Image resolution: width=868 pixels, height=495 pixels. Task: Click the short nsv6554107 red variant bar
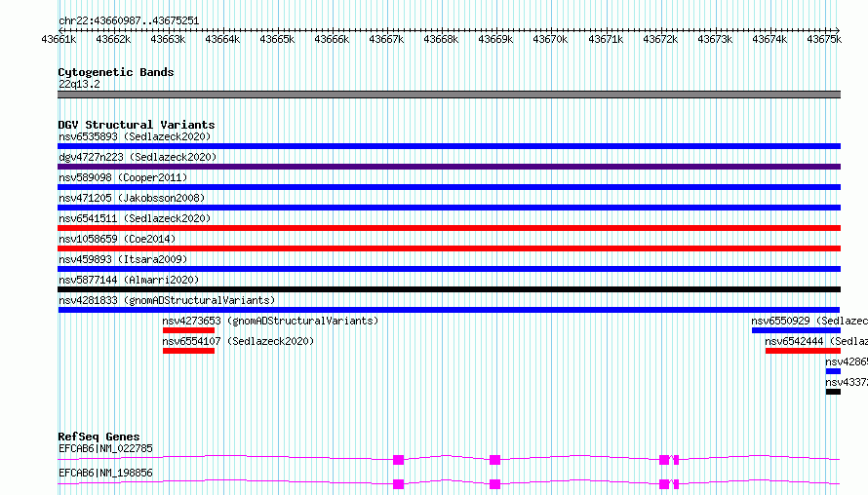point(188,351)
